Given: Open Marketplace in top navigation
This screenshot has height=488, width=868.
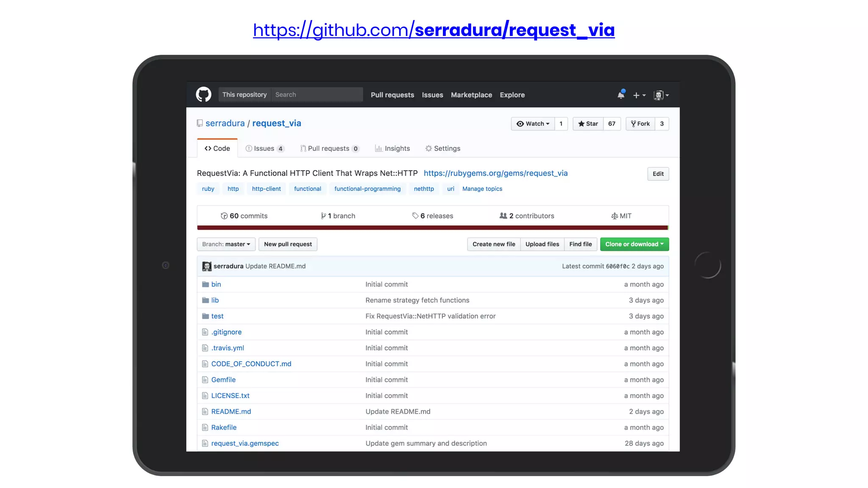Looking at the screenshot, I should click(471, 95).
